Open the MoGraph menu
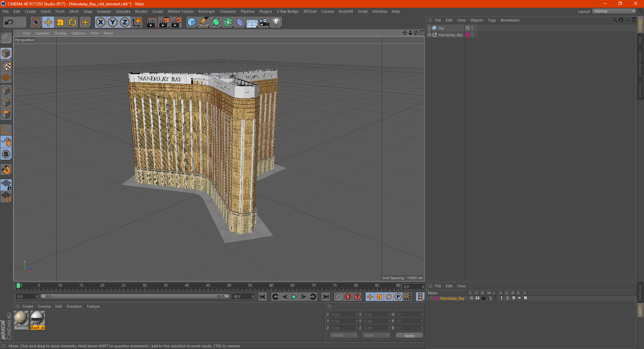 click(207, 11)
